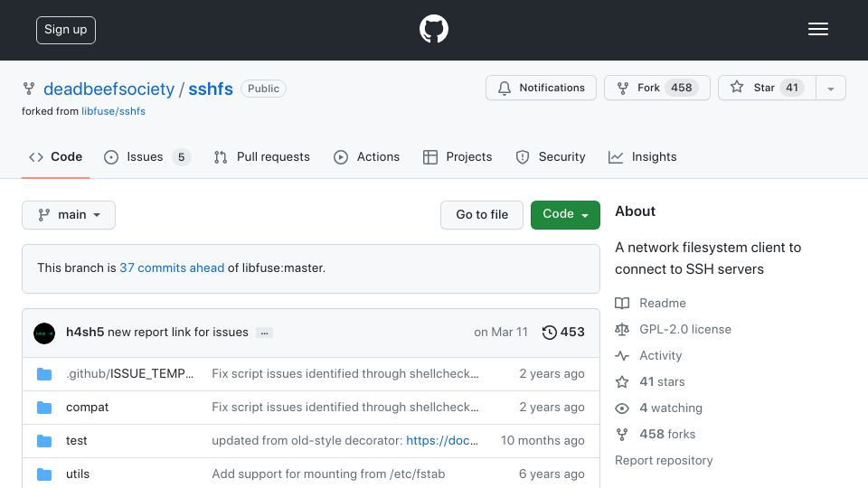Expand the main branch selector
Screen dimensions: 868x488
click(x=69, y=215)
